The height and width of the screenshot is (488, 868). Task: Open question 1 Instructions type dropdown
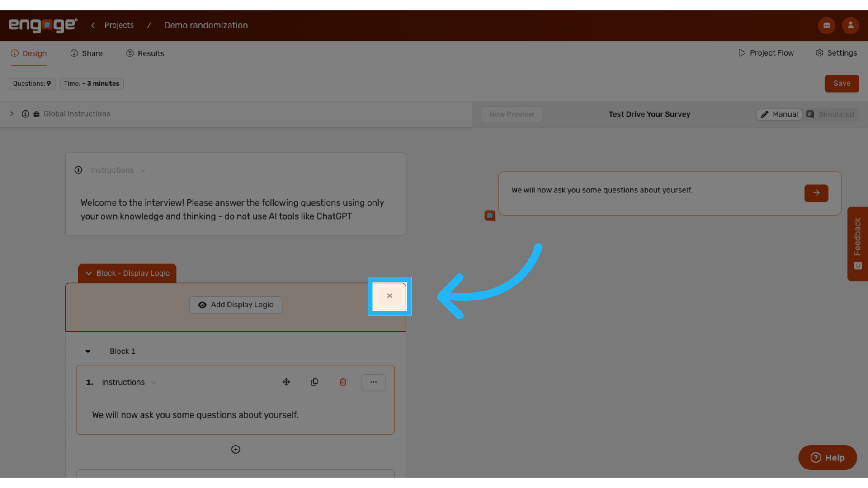129,382
